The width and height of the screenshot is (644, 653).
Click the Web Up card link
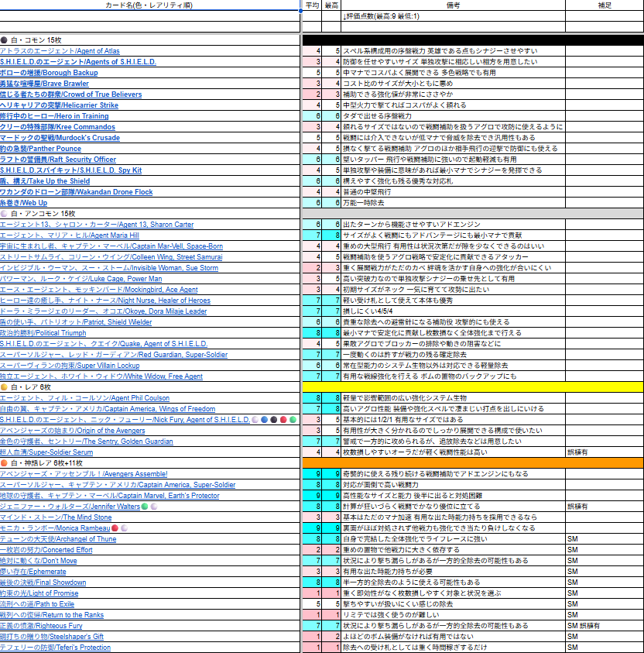point(23,203)
